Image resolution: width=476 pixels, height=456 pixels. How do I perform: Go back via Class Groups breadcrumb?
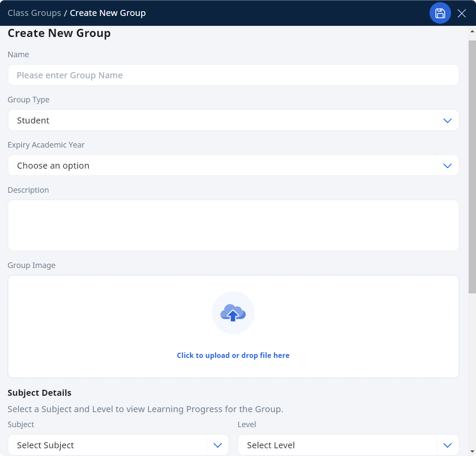(34, 13)
